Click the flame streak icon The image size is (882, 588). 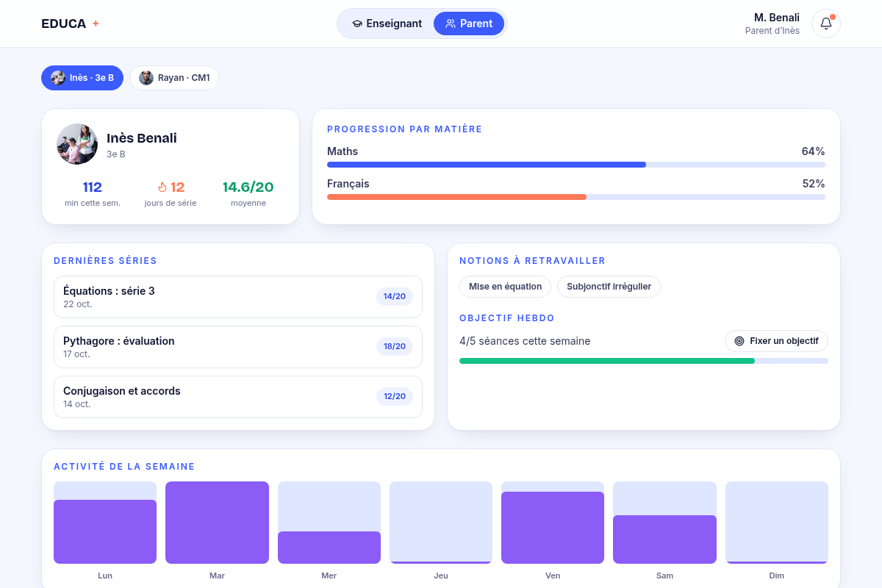162,187
